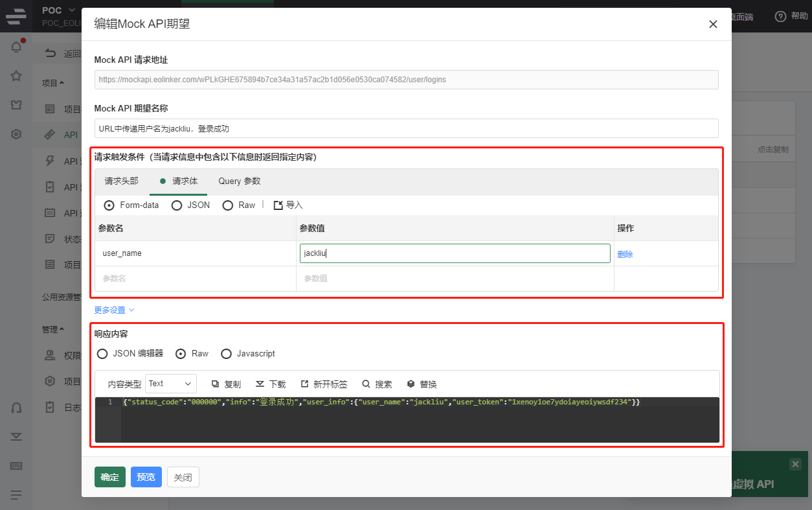Open the notification bell in left sidebar
The image size is (812, 510).
(16, 47)
